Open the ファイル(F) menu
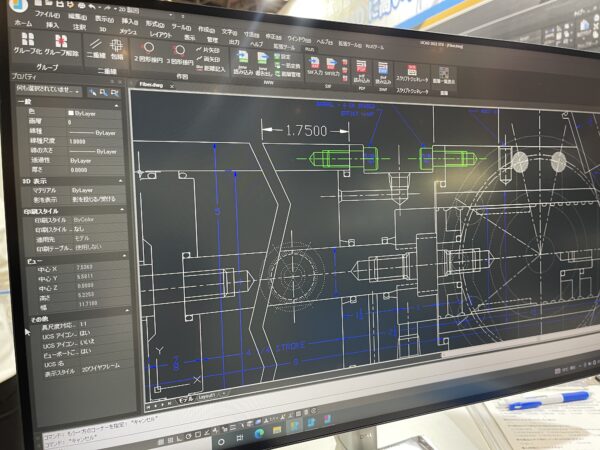Viewport: 600px width, 450px height. [46, 14]
